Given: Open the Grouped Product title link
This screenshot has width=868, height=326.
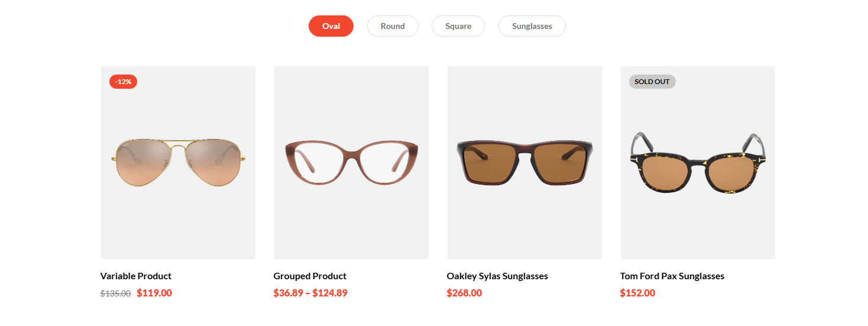Looking at the screenshot, I should [310, 276].
